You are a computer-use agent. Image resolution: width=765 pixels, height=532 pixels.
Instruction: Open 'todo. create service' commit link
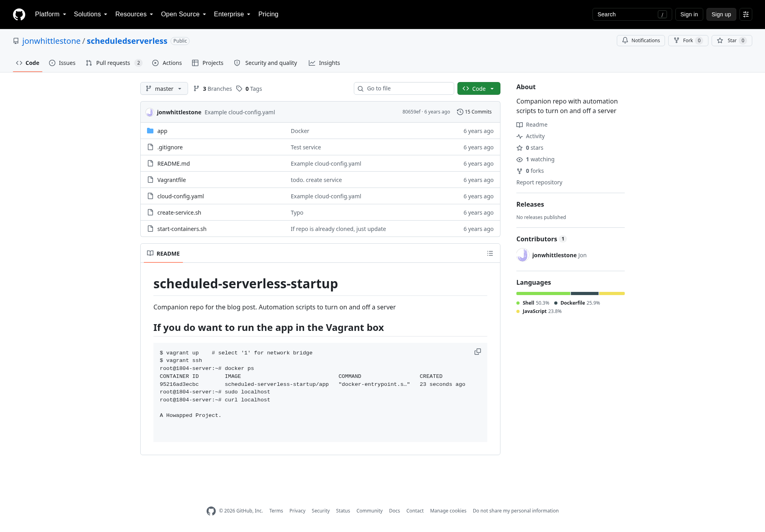[316, 180]
